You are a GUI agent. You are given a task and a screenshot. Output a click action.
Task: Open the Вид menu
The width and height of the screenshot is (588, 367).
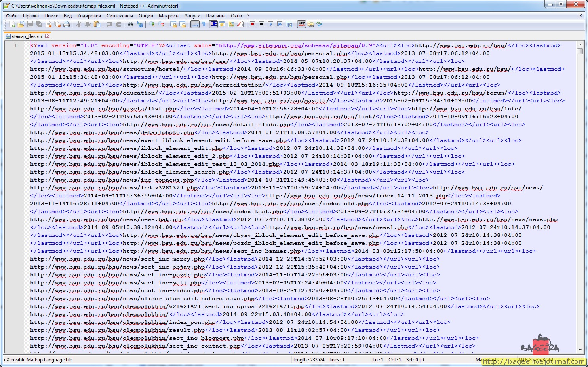(68, 16)
